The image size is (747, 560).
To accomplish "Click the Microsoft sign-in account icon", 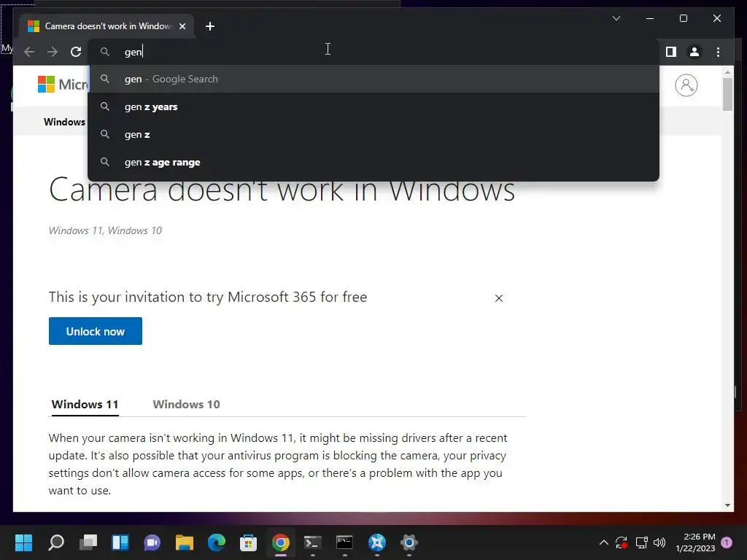I will tap(686, 85).
